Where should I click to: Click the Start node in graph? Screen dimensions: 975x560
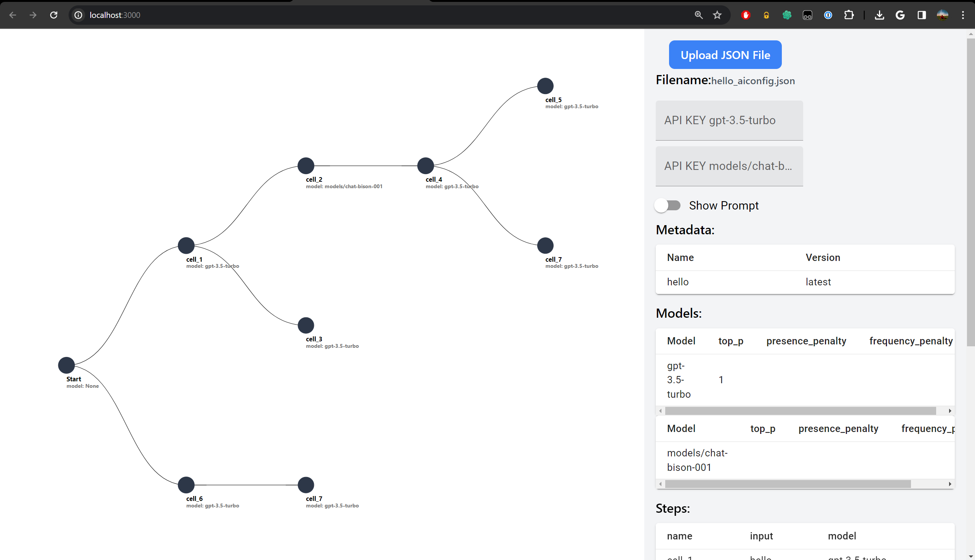[66, 365]
